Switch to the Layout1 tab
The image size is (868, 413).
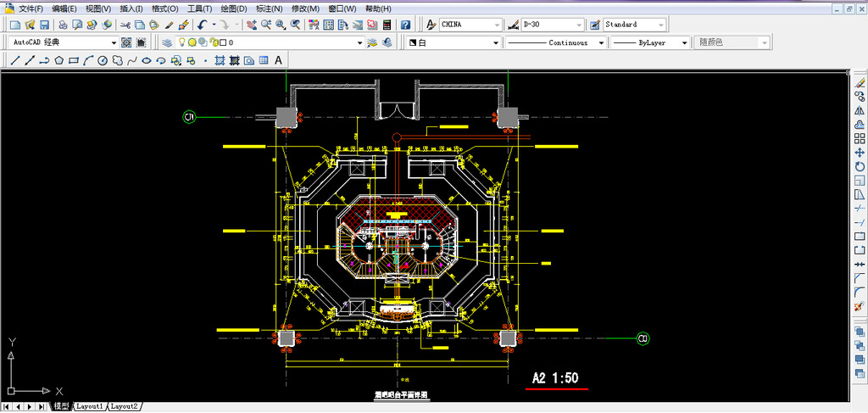click(x=89, y=407)
